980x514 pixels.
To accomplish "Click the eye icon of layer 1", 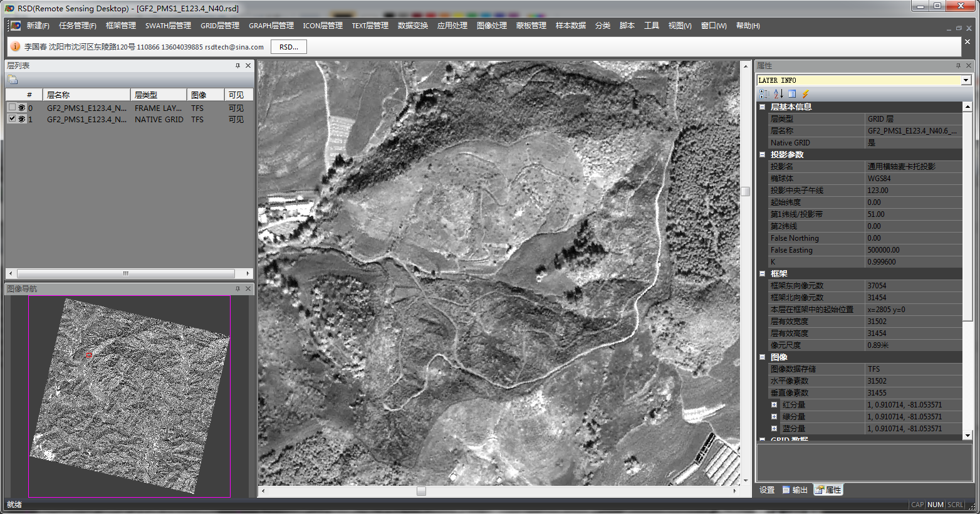I will click(22, 119).
